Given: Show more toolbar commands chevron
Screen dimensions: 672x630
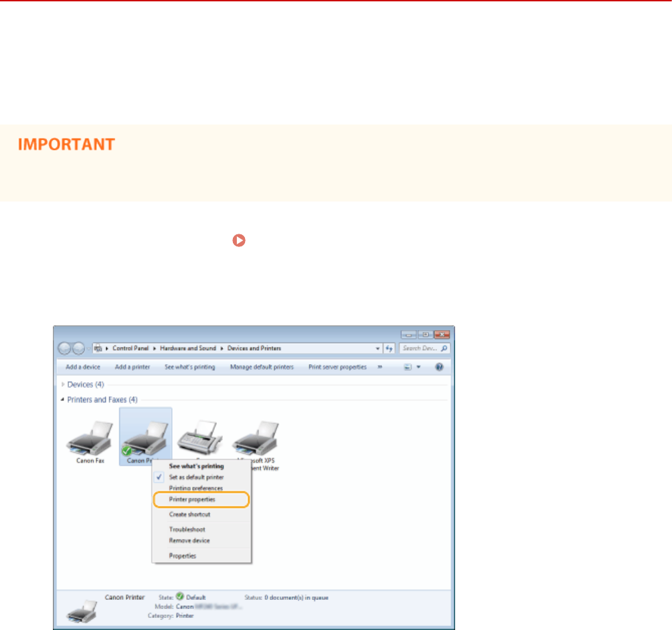Looking at the screenshot, I should (380, 367).
